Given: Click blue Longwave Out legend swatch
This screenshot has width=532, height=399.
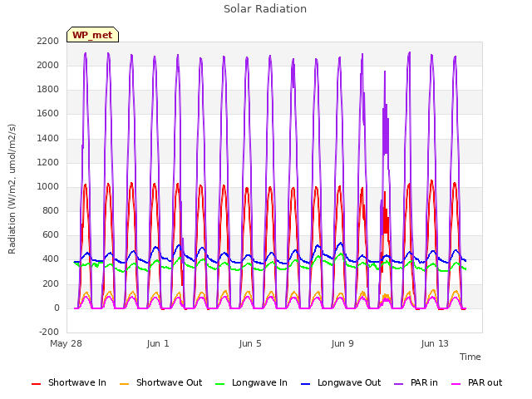Looking at the screenshot, I should point(305,384).
